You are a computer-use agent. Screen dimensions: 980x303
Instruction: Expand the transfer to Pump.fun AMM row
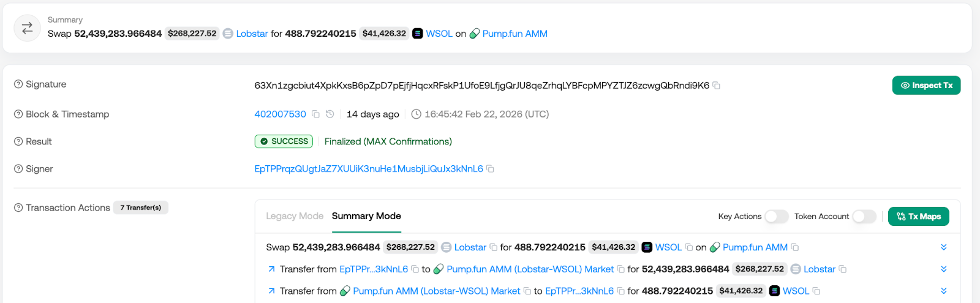(943, 269)
